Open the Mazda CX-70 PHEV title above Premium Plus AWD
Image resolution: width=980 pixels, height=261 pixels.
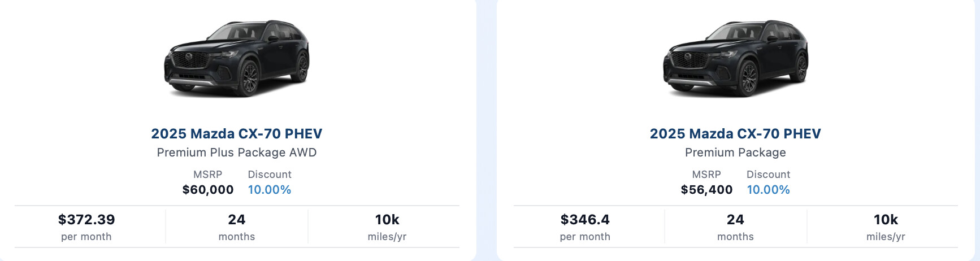click(237, 134)
